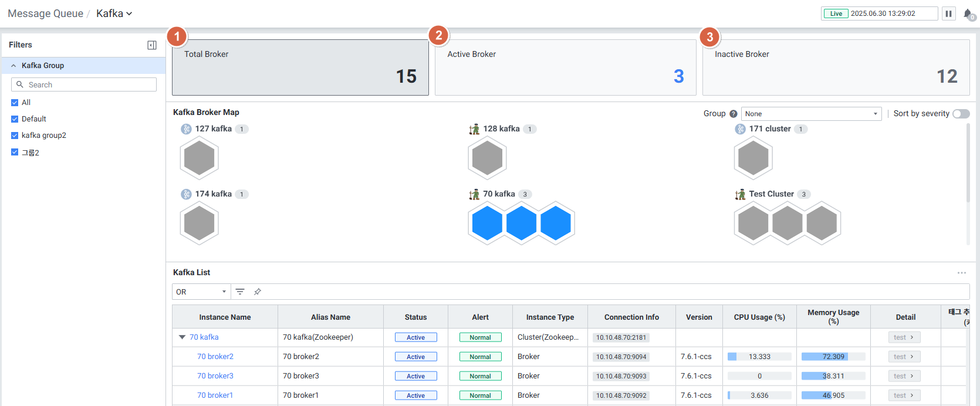Uncheck the All filter checkbox

click(15, 103)
